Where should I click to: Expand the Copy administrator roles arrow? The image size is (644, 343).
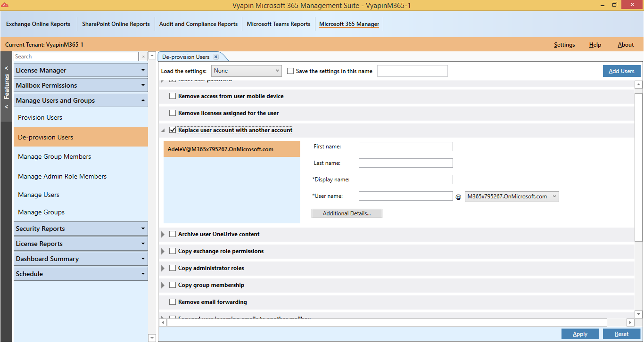click(x=163, y=268)
